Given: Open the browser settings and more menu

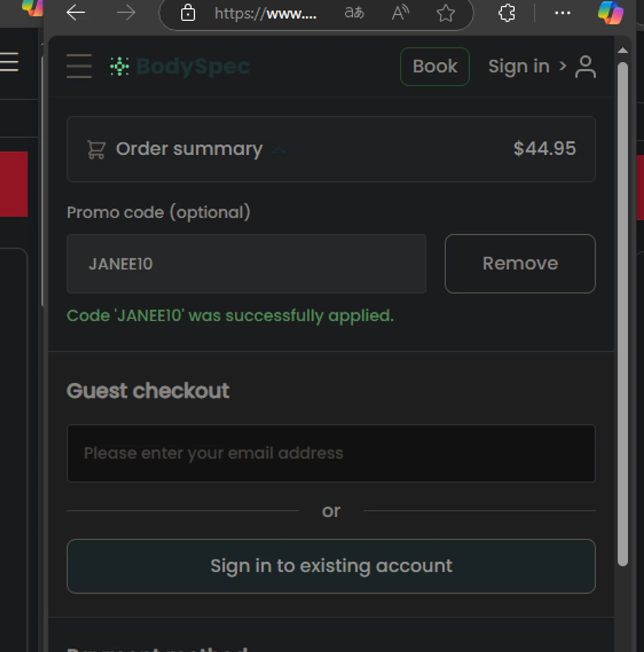Looking at the screenshot, I should click(x=563, y=13).
